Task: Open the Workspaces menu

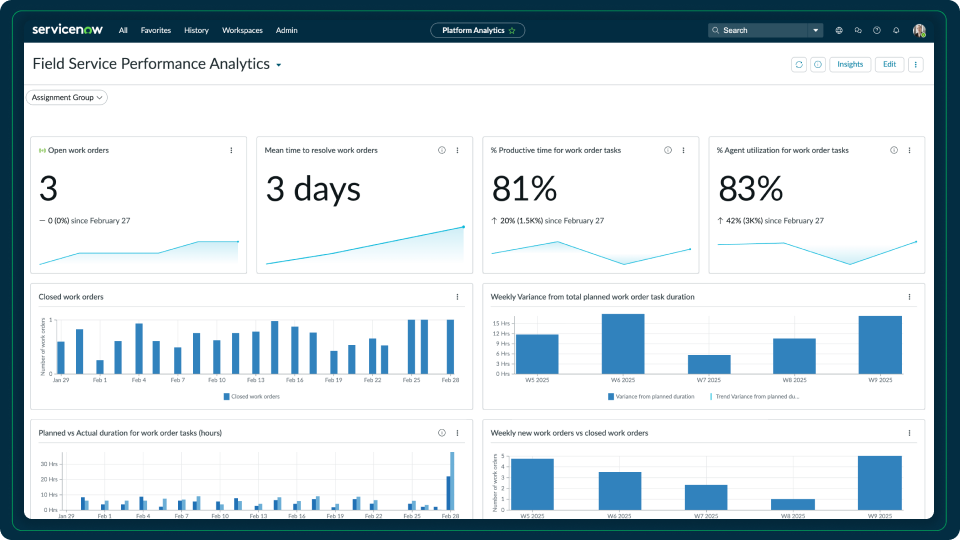Action: point(242,30)
